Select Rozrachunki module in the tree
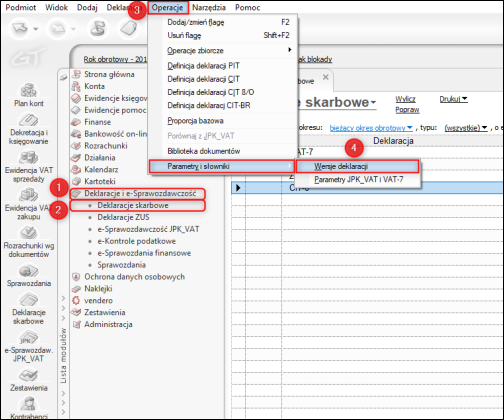This screenshot has height=420, width=504. tap(106, 146)
